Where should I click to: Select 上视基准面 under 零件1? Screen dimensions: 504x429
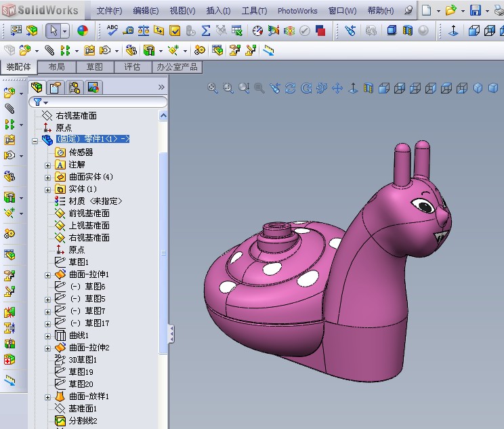pos(89,226)
